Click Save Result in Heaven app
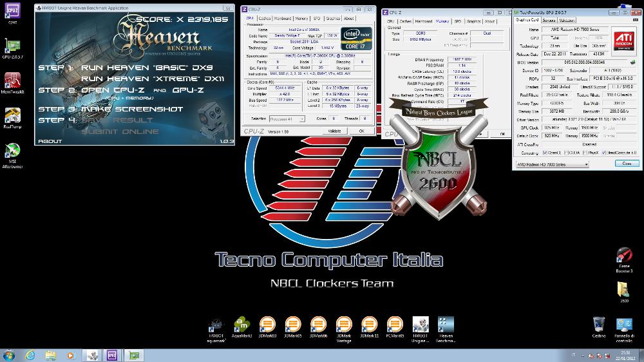This screenshot has width=644, height=362. tap(117, 120)
